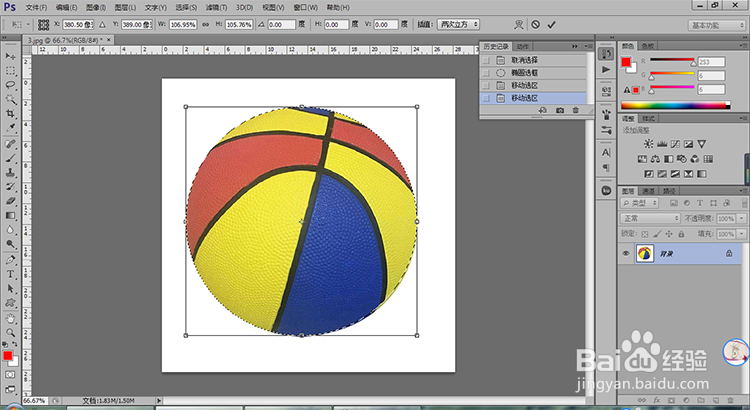
Task: Select the Crop tool
Action: [x=10, y=114]
